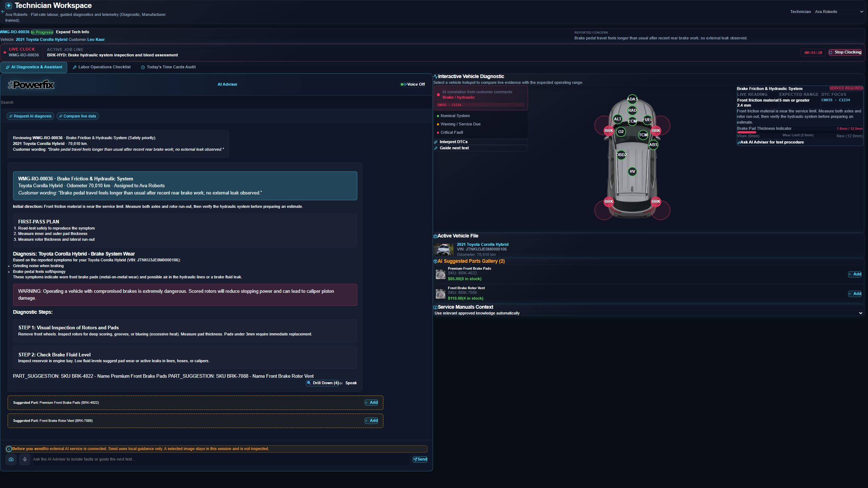Open customer Leo Kaur link
868x488 pixels.
96,39
